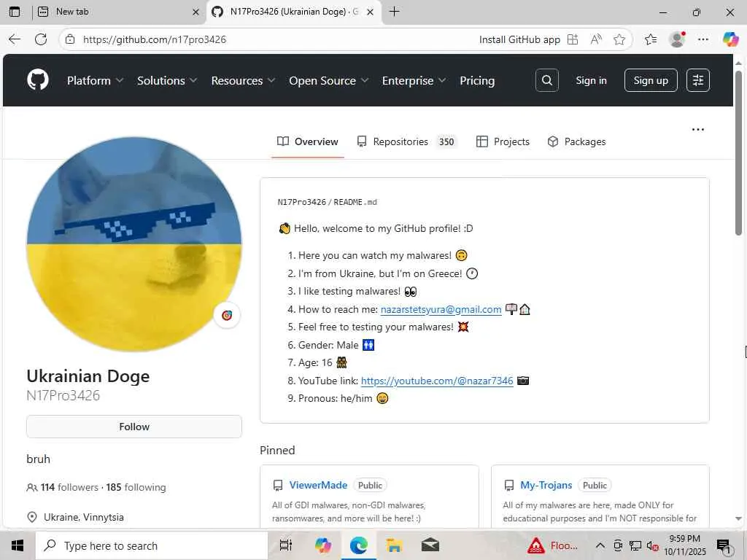Expand the Resources dropdown
747x560 pixels.
pyautogui.click(x=243, y=80)
